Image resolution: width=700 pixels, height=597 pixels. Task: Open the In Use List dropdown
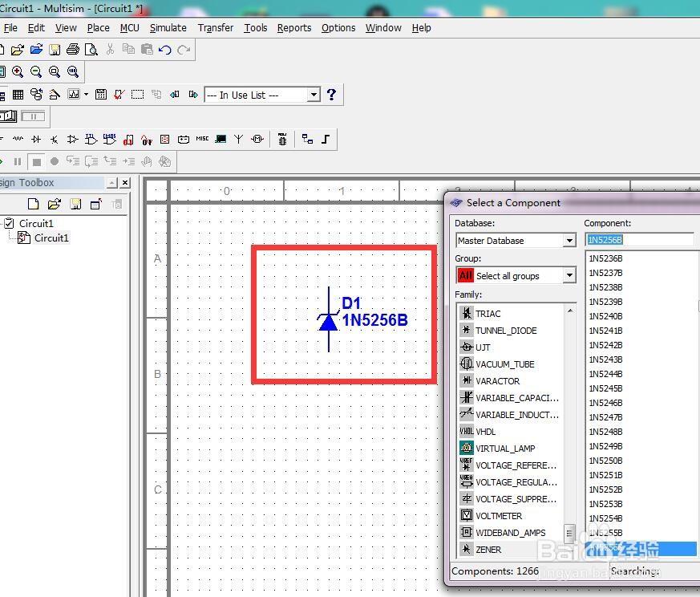[314, 95]
